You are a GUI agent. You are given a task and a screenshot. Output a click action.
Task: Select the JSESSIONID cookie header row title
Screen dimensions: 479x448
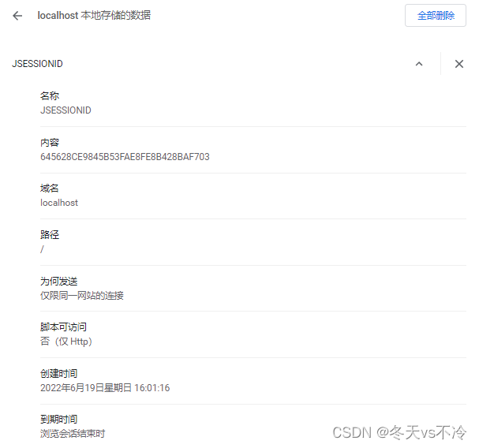pos(37,64)
